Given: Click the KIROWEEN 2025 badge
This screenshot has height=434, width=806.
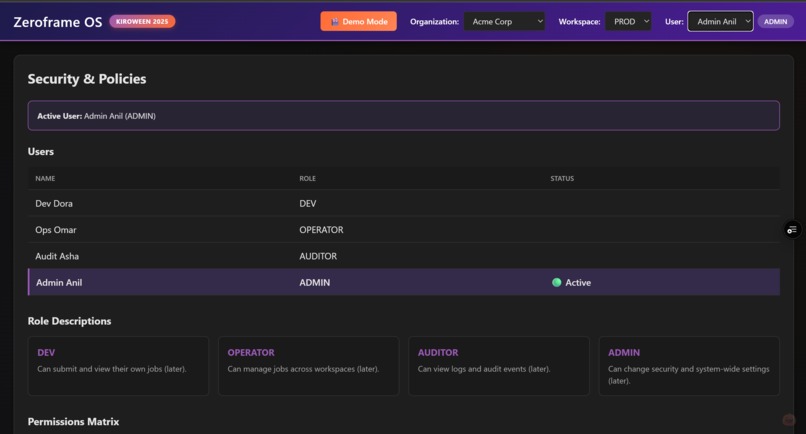Looking at the screenshot, I should coord(142,22).
